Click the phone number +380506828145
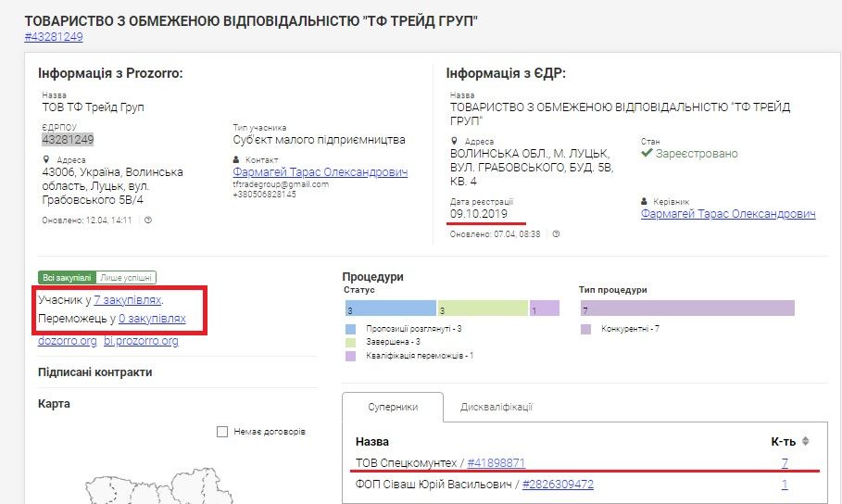Image resolution: width=842 pixels, height=504 pixels. tap(264, 194)
